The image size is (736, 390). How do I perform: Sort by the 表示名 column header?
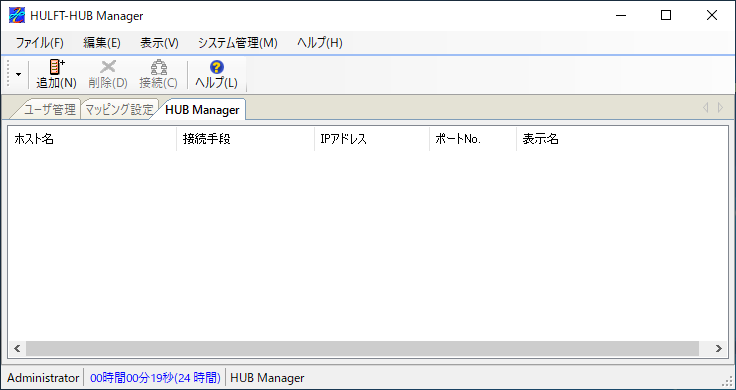click(x=621, y=139)
